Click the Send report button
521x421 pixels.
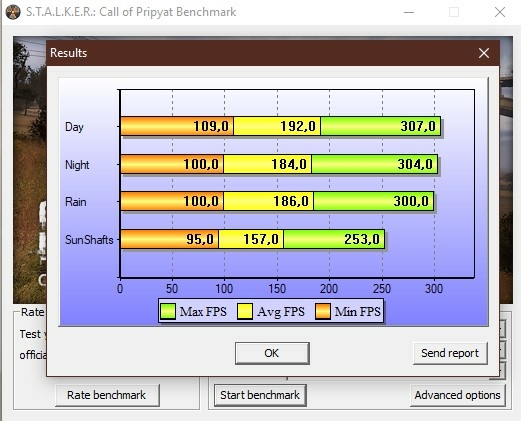click(450, 353)
